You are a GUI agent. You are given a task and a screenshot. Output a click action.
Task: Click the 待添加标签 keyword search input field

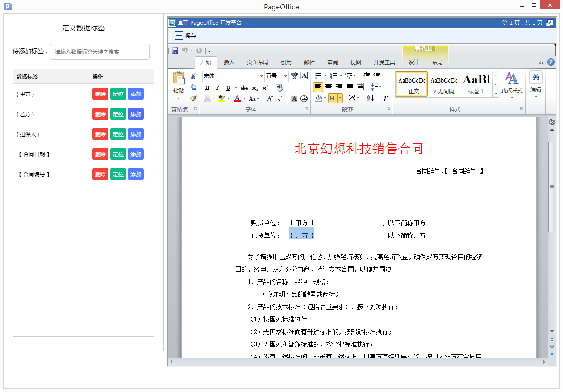point(100,52)
